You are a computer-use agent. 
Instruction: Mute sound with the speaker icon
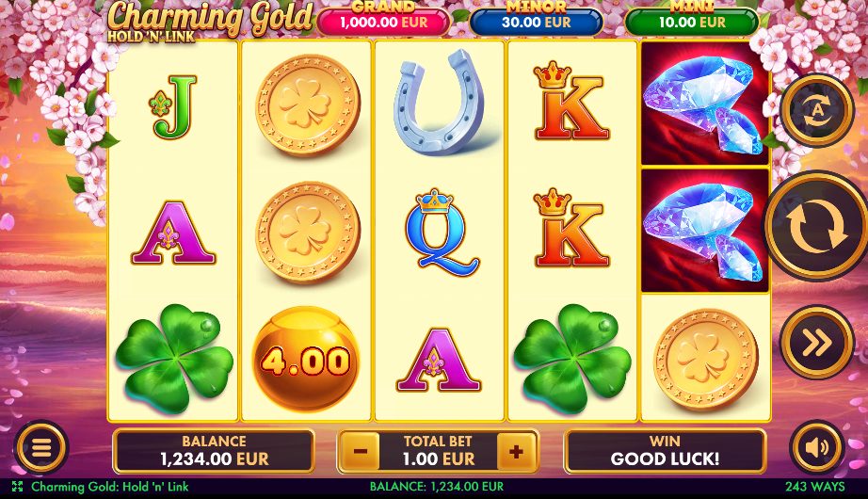tap(817, 447)
